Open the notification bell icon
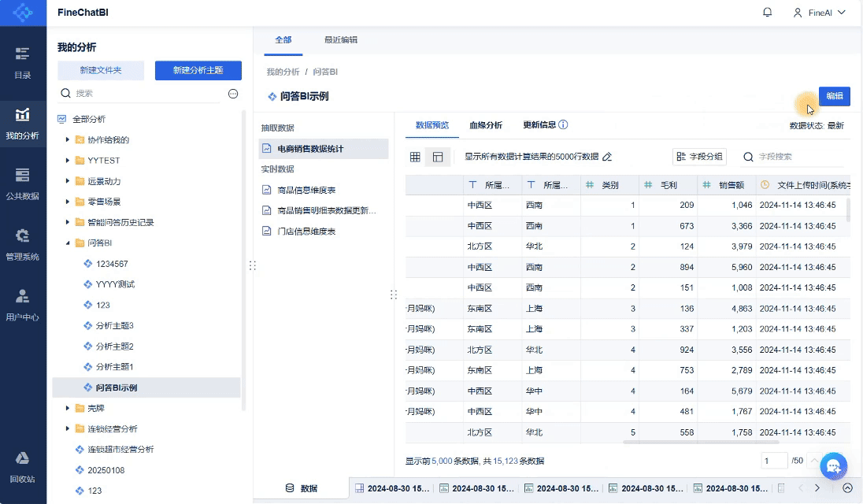863x504 pixels. pos(767,13)
